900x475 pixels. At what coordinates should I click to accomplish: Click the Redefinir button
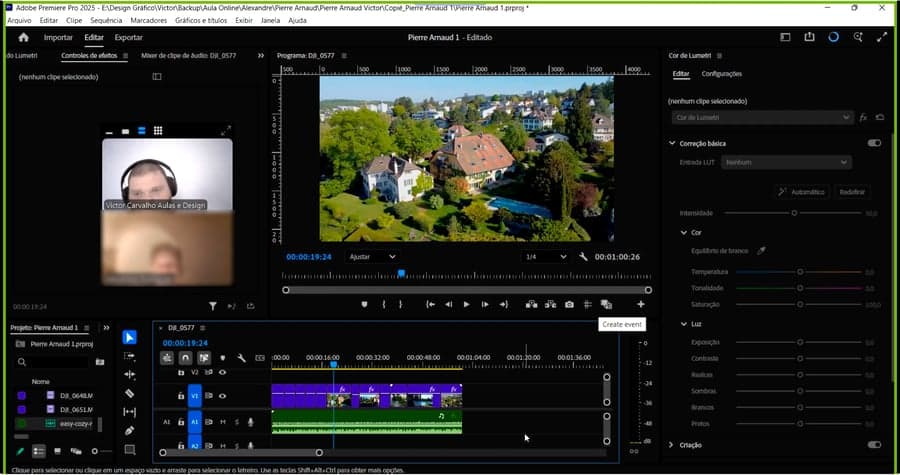(852, 192)
